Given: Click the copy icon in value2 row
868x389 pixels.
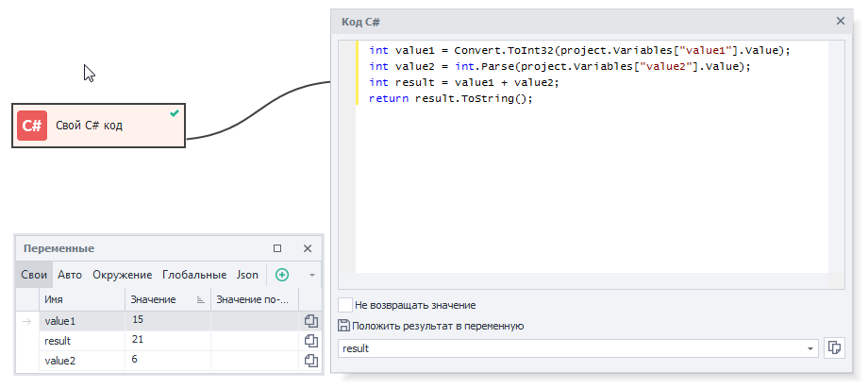Looking at the screenshot, I should [309, 361].
